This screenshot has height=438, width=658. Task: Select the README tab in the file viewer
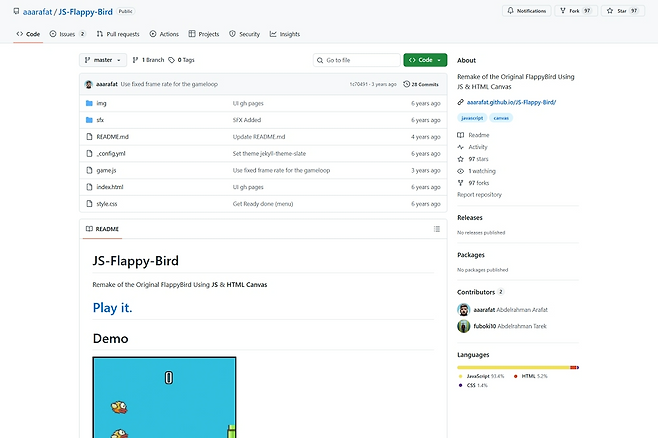pos(102,229)
